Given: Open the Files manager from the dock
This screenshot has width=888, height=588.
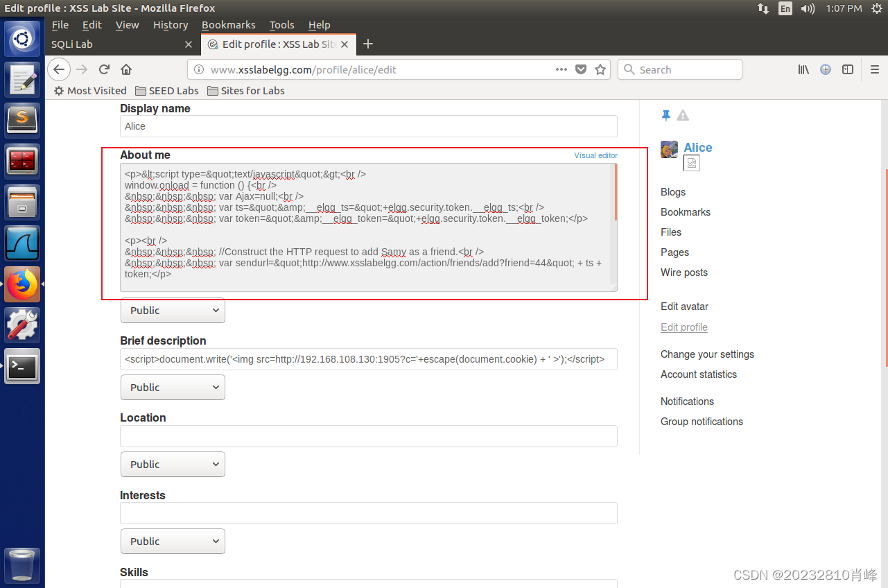Looking at the screenshot, I should pos(22,202).
